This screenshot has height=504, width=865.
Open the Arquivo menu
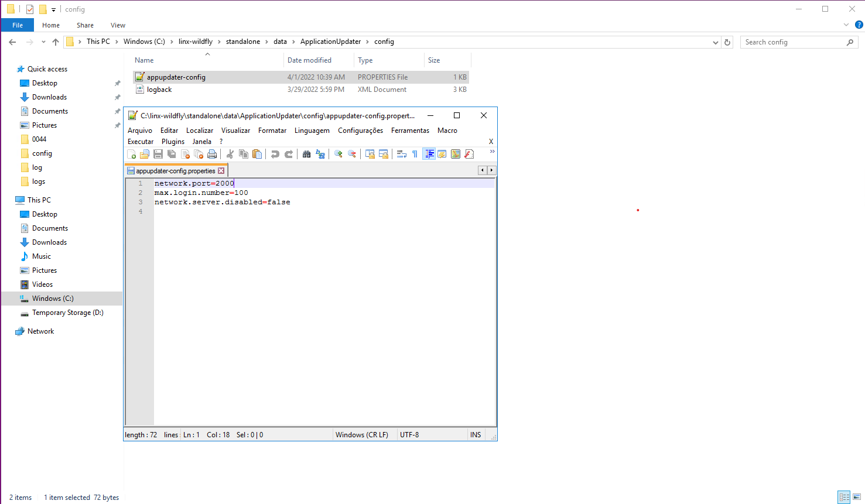click(x=140, y=131)
